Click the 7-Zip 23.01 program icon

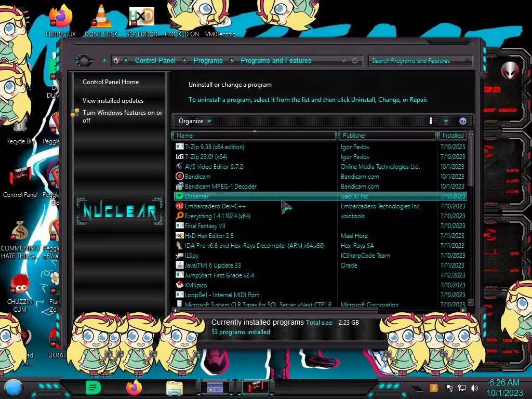(x=179, y=157)
